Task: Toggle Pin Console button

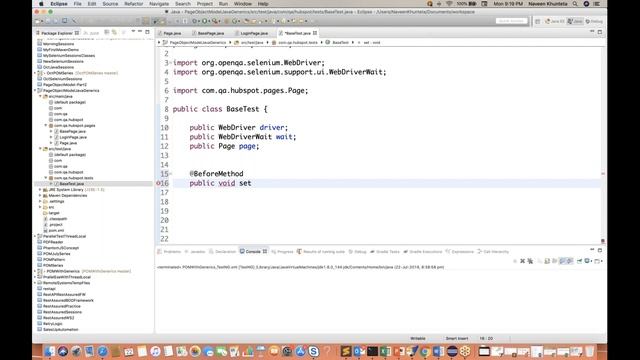Action: pos(579,261)
